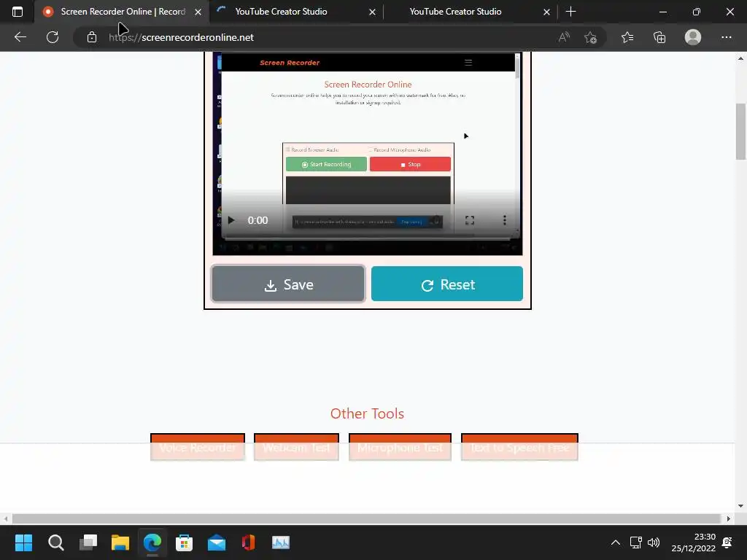Close the second YouTube Creator Studio tab

point(547,12)
